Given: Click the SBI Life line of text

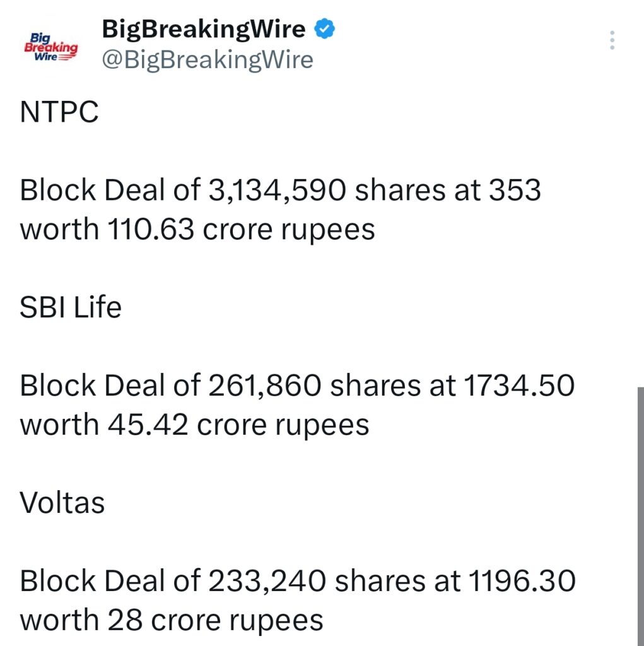Looking at the screenshot, I should click(x=71, y=307).
